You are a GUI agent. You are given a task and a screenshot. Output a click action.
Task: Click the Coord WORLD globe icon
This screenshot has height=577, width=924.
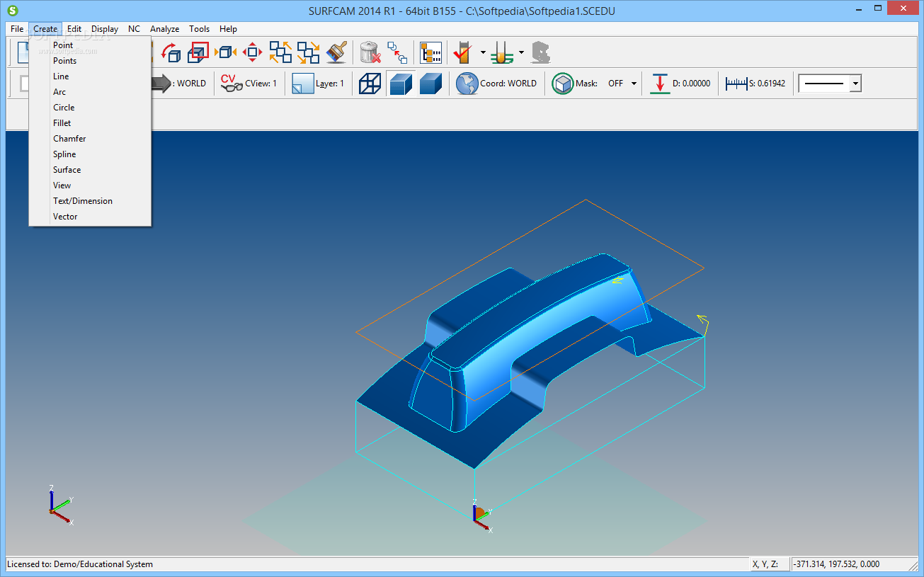[467, 83]
